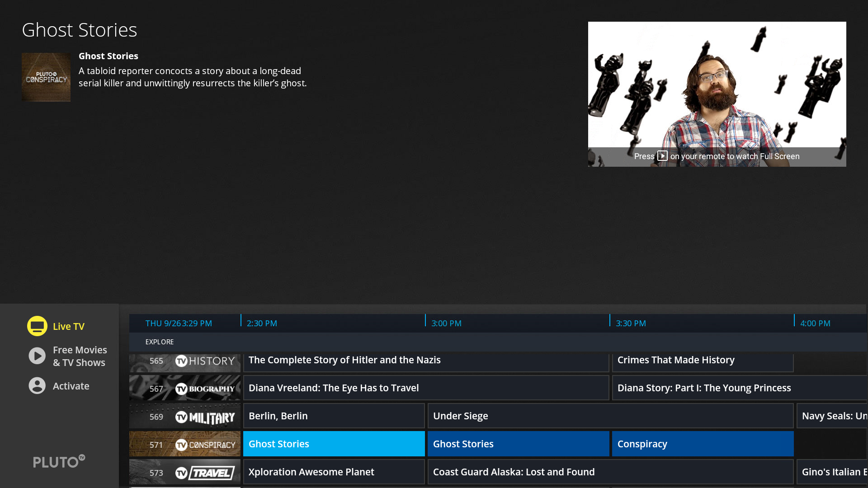The height and width of the screenshot is (488, 868).
Task: Click the video preview thumbnail
Action: click(x=717, y=94)
